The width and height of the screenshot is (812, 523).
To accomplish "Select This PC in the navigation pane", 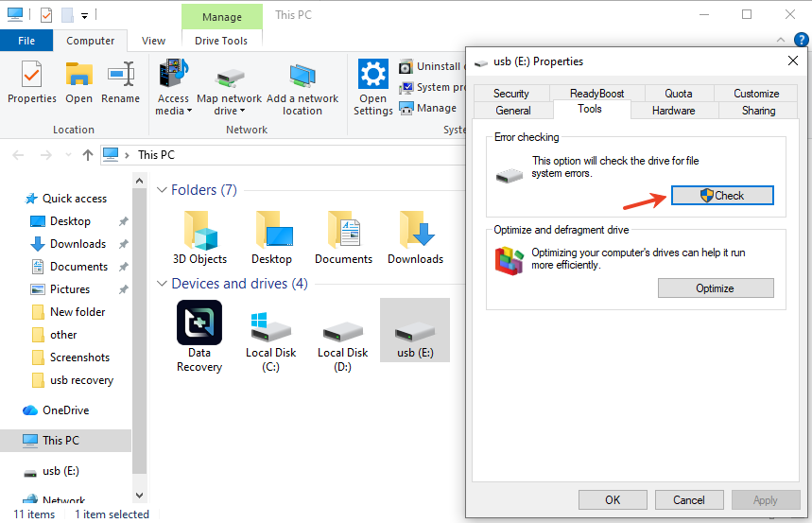I will click(65, 441).
